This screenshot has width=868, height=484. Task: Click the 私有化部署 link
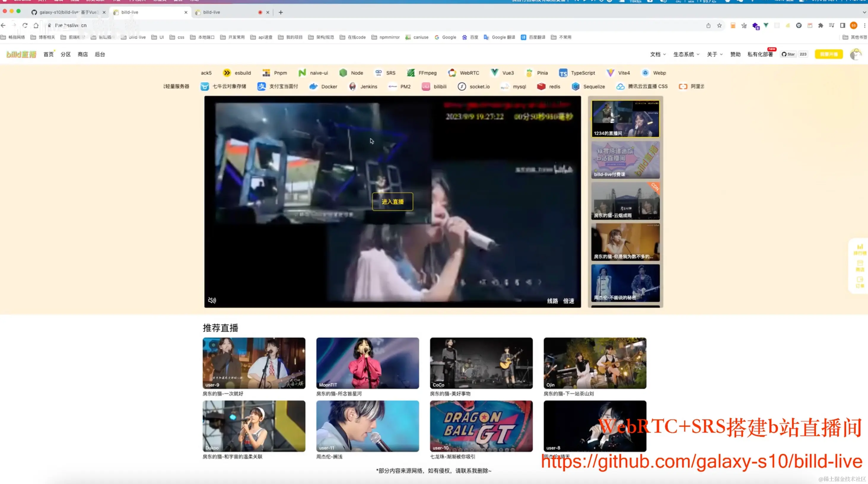tap(760, 54)
